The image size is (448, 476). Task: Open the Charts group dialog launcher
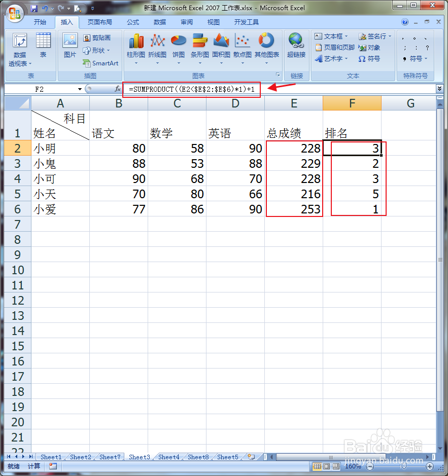[x=278, y=75]
